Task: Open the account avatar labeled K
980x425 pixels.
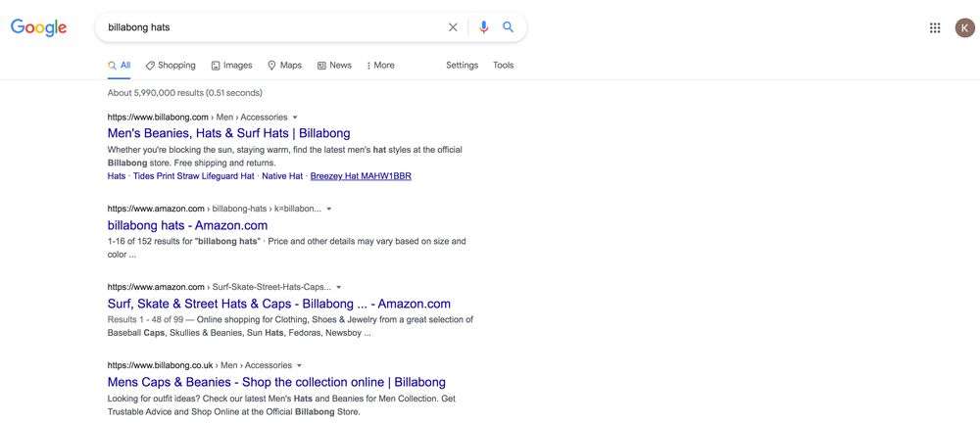Action: 965,27
